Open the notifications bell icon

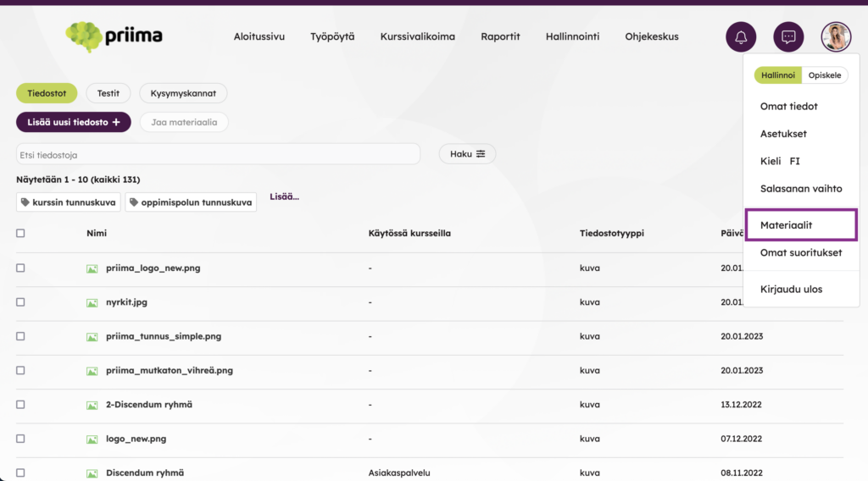(741, 37)
